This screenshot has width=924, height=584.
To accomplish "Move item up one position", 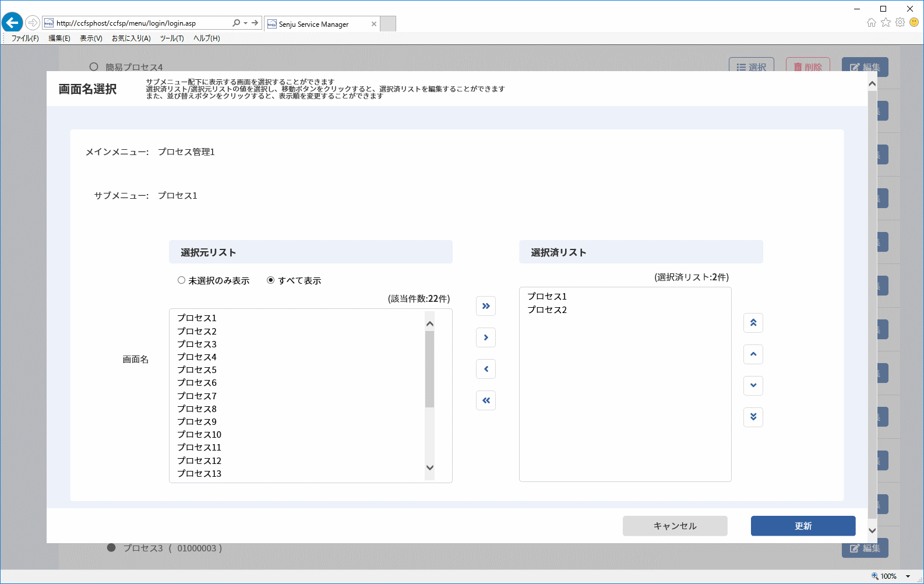I will (x=753, y=354).
